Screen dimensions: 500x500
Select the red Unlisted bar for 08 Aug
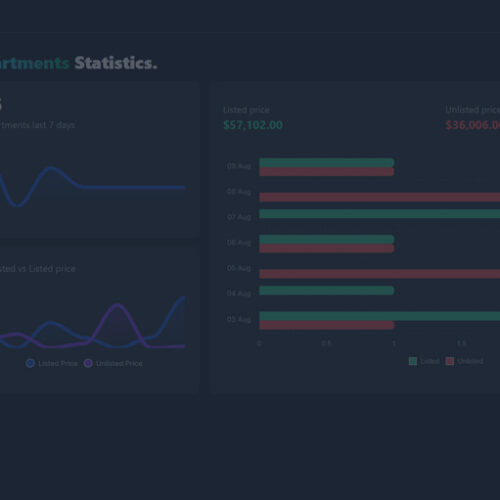pyautogui.click(x=380, y=197)
